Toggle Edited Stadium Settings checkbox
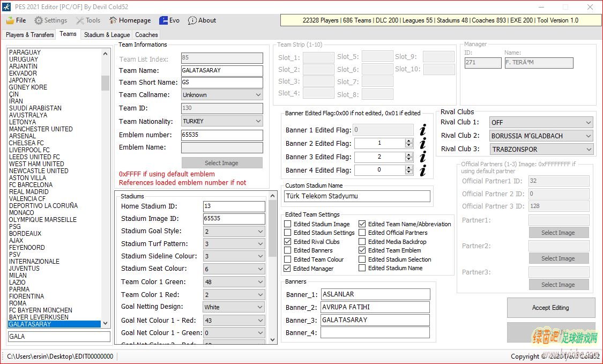The height and width of the screenshot is (364, 603). 287,233
